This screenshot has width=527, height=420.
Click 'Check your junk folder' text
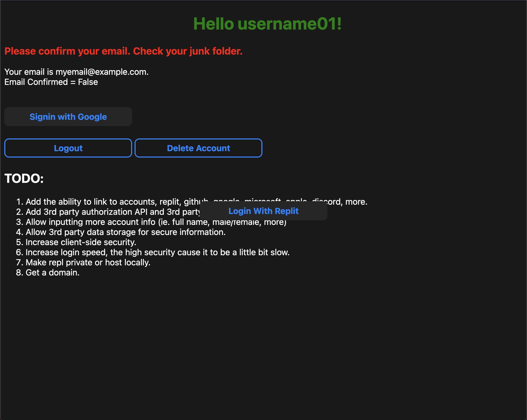point(188,51)
